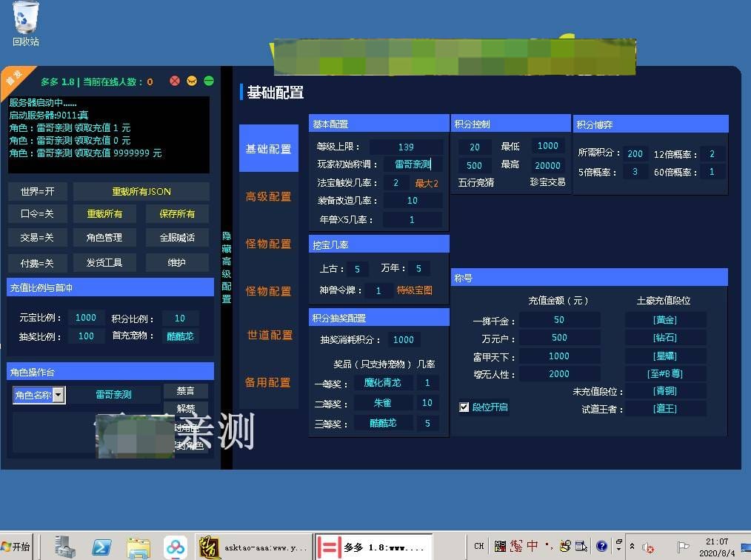Click the tray hidden-icons chevron arrow
This screenshot has width=751, height=560.
(x=632, y=547)
